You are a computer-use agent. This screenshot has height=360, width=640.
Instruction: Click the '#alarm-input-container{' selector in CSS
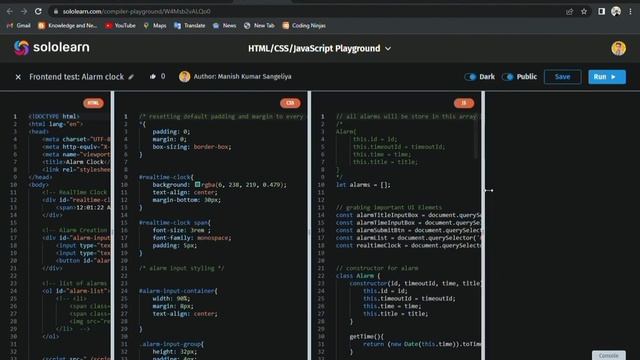[x=178, y=291]
